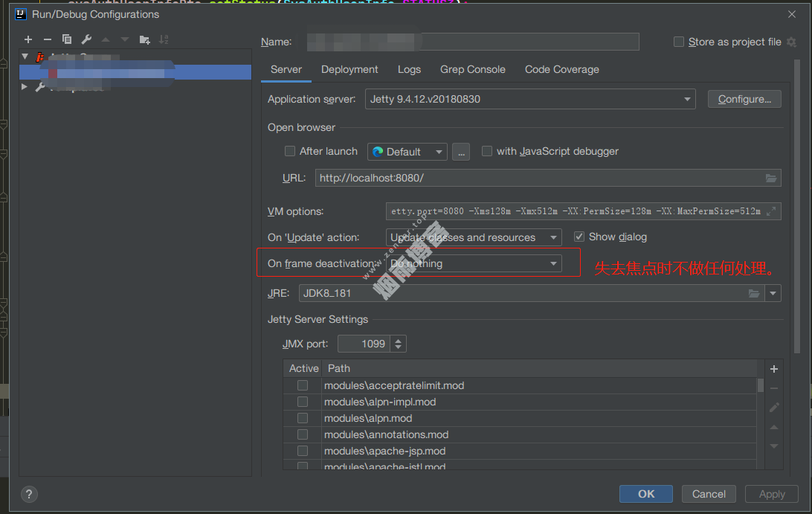This screenshot has width=812, height=514.
Task: Click the Copy Configuration icon
Action: pyautogui.click(x=67, y=39)
